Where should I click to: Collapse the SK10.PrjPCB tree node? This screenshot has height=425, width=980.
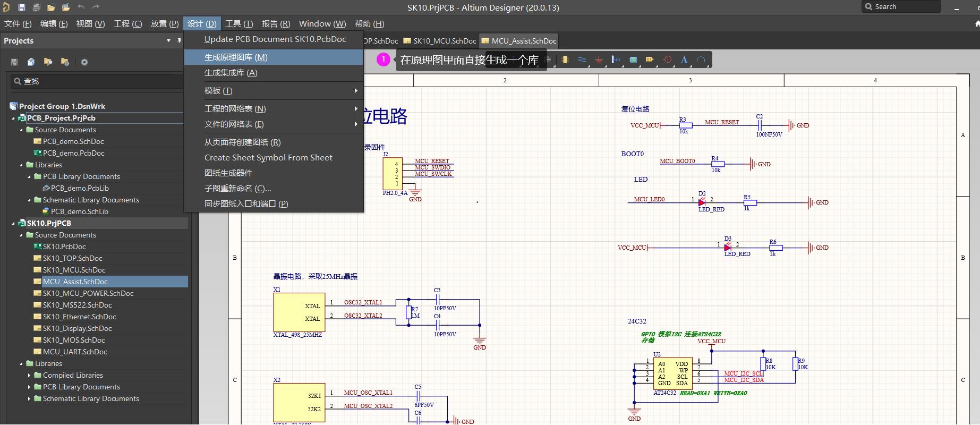(14, 224)
